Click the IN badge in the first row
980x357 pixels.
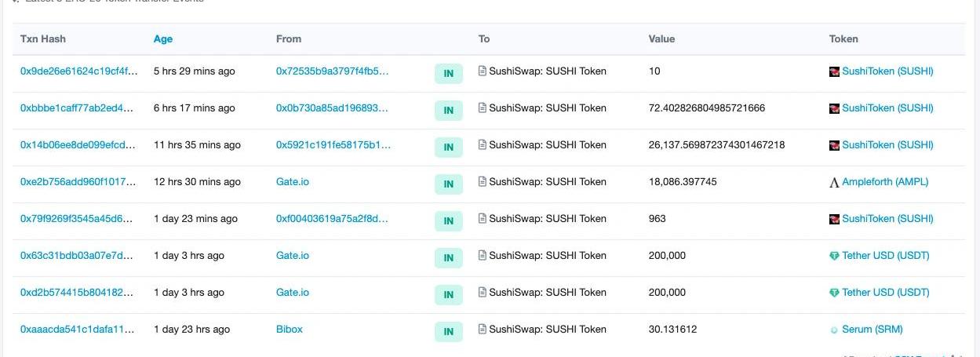pyautogui.click(x=448, y=74)
